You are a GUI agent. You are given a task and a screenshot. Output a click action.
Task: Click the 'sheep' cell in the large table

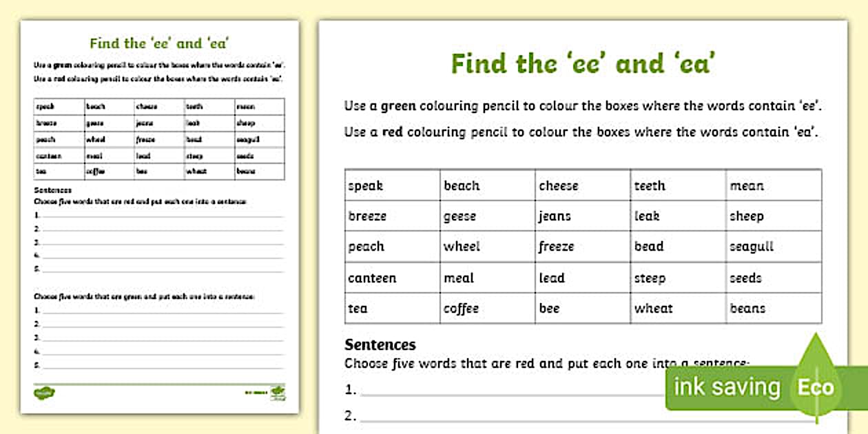(x=773, y=216)
